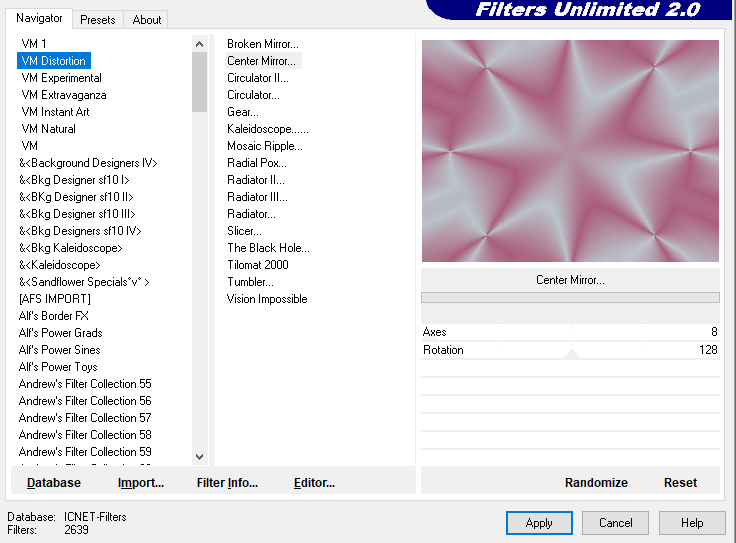Image resolution: width=736 pixels, height=543 pixels.
Task: Switch to the Presets tab
Action: tap(98, 19)
